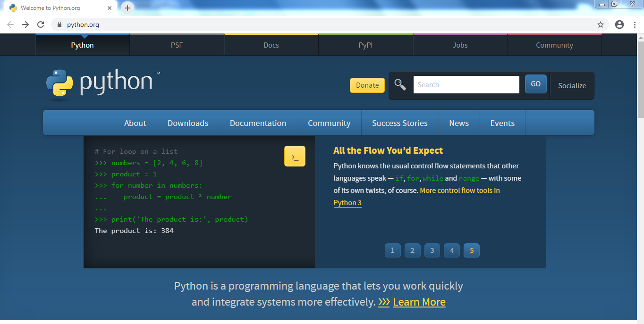
Task: Bookmark this page with the star icon
Action: [601, 25]
